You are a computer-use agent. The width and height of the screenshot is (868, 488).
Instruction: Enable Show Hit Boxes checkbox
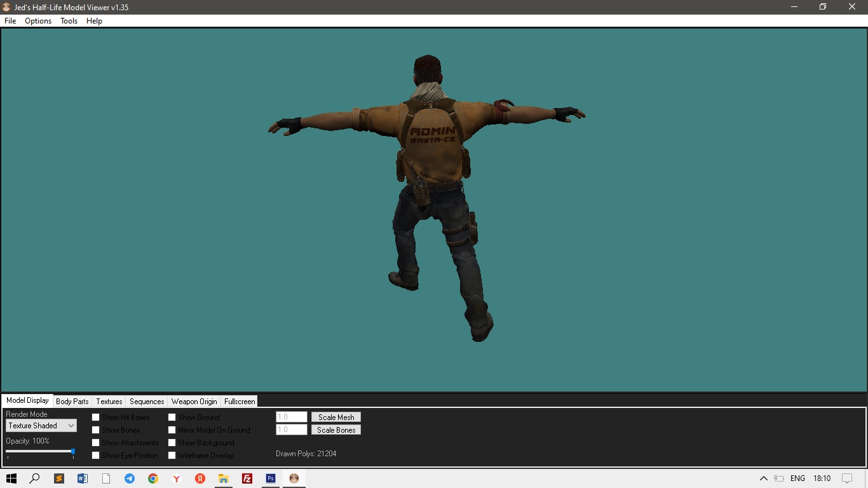coord(96,417)
